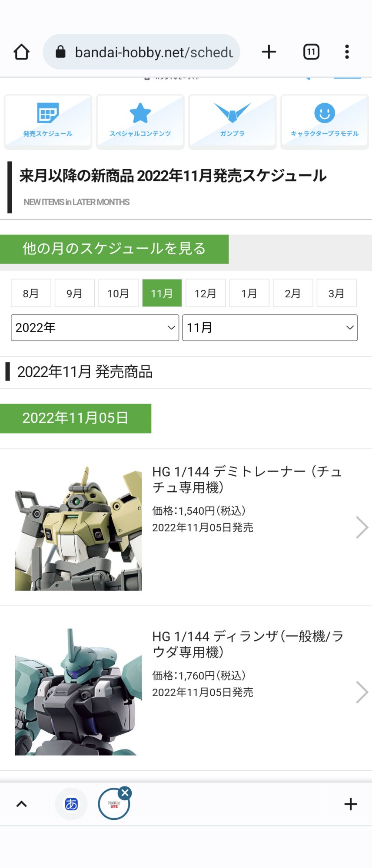Image resolution: width=372 pixels, height=868 pixels.
Task: Close the Hobby Site tab group bubble
Action: (125, 793)
